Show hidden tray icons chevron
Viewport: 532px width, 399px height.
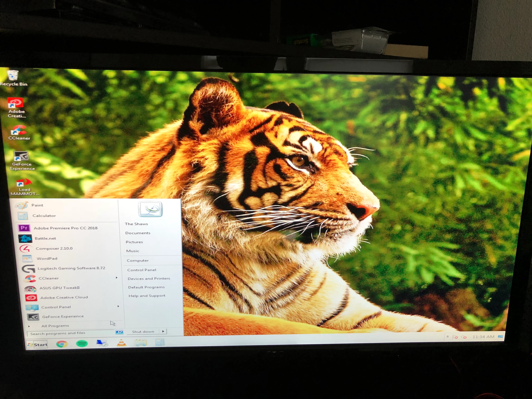click(x=448, y=337)
